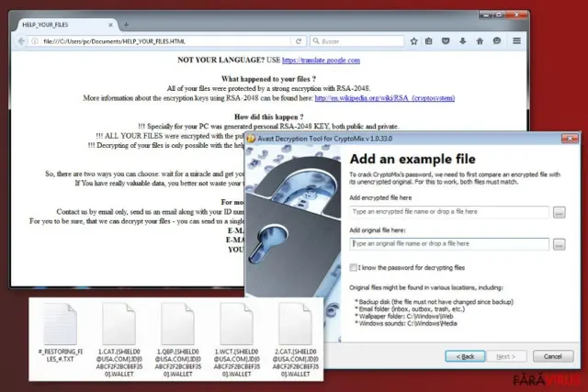
Task: Click the 'Add encrypted file here' input field
Action: 449,212
